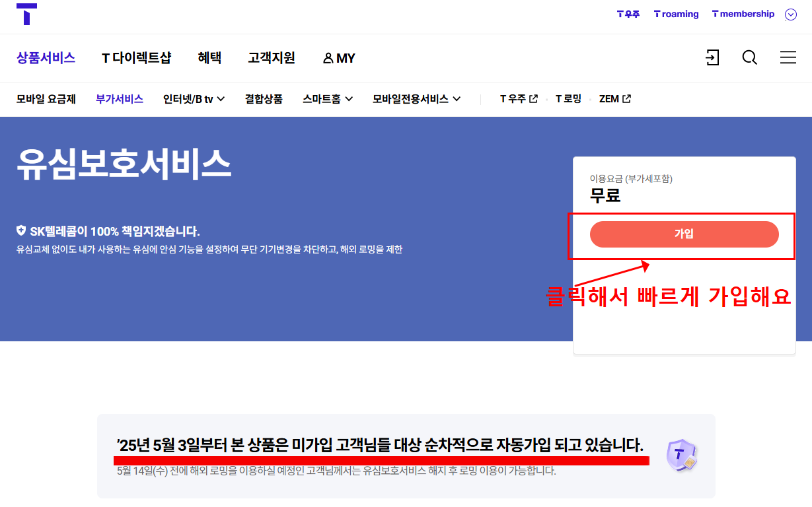Open the T 우주 external link in submenu
Image resolution: width=812 pixels, height=507 pixels.
tap(519, 99)
